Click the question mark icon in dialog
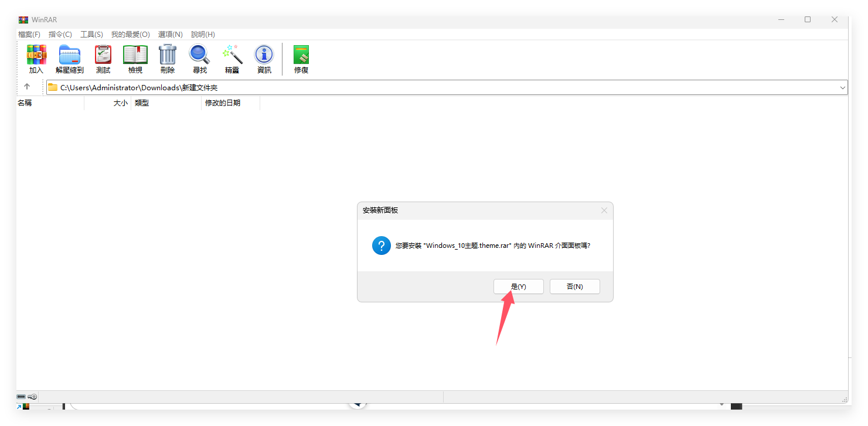 point(382,245)
